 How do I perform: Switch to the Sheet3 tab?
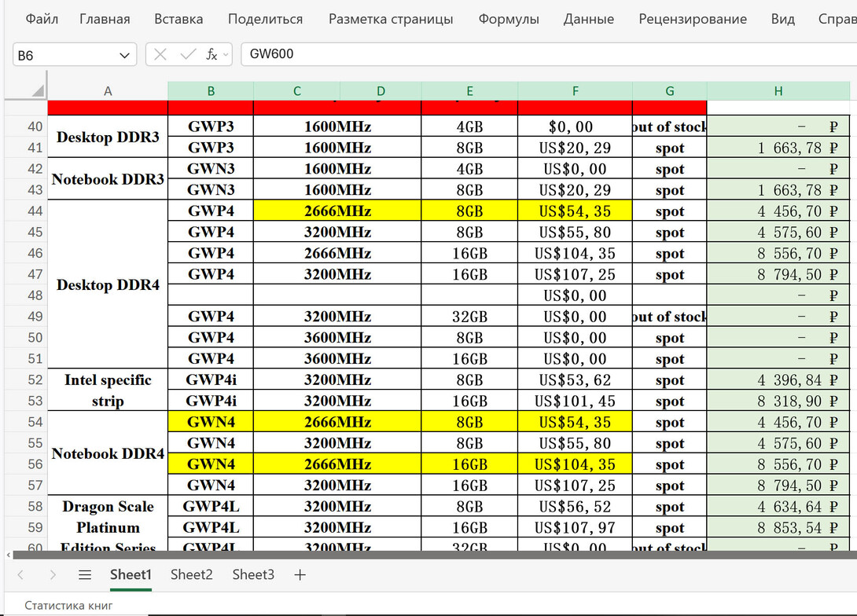(x=253, y=574)
